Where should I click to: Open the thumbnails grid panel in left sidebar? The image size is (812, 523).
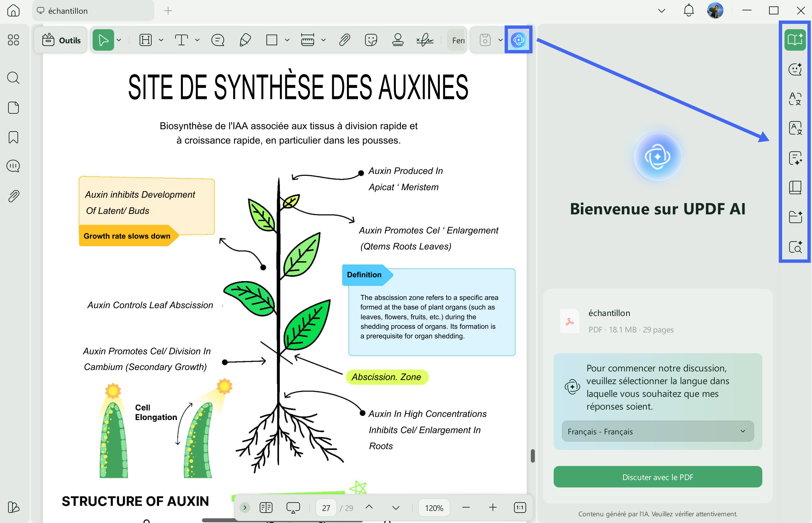click(x=13, y=40)
